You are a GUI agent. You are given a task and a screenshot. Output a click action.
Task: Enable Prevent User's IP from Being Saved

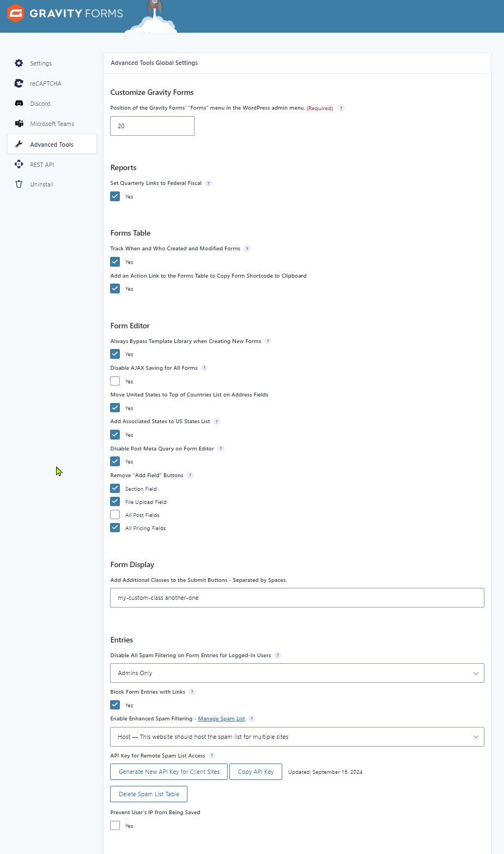[115, 826]
